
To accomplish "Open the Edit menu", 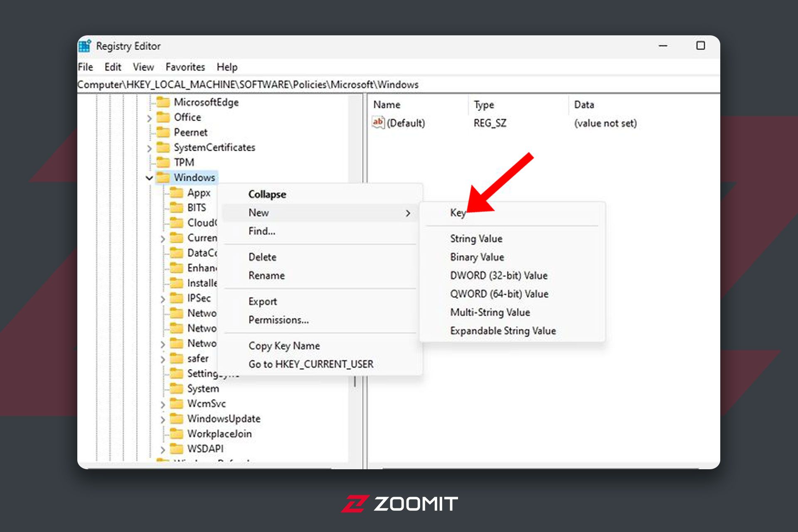I will pos(113,67).
